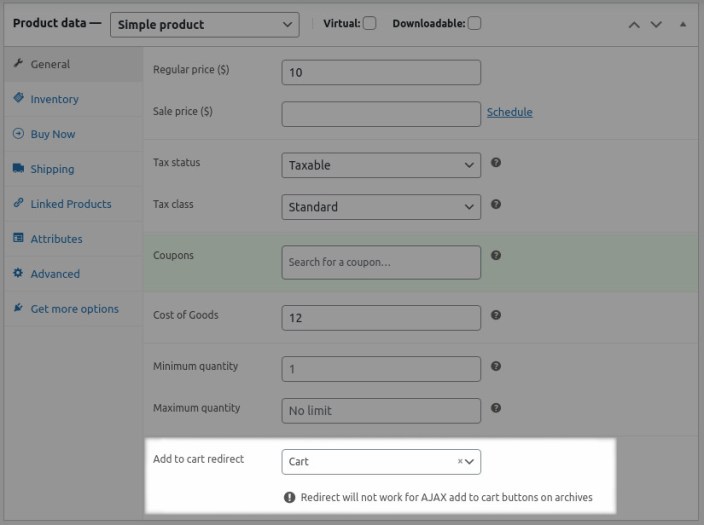Click the Shipping truck icon

pyautogui.click(x=18, y=168)
